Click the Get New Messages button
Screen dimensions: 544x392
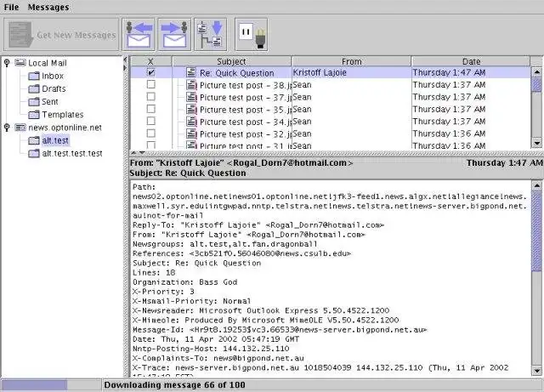(x=61, y=35)
